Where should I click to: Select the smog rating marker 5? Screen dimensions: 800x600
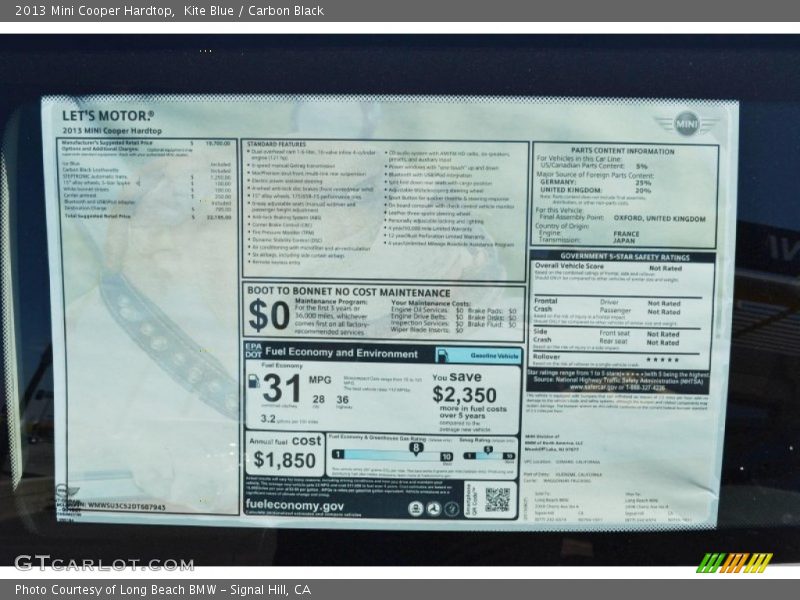[488, 449]
